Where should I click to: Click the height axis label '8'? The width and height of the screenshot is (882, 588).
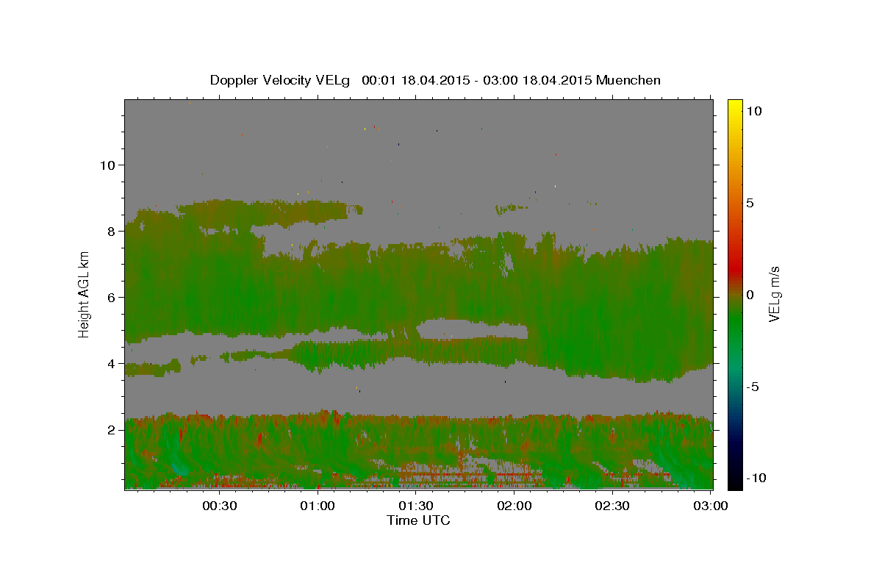point(110,231)
